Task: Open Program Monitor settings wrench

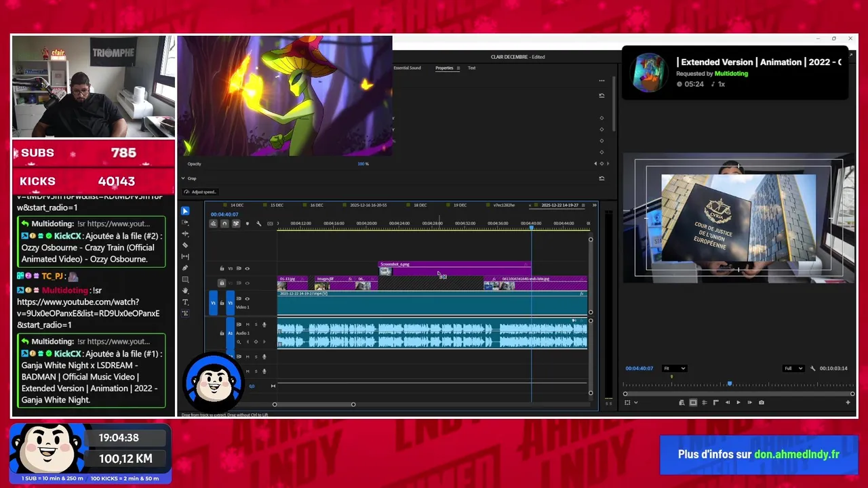Action: pyautogui.click(x=812, y=369)
